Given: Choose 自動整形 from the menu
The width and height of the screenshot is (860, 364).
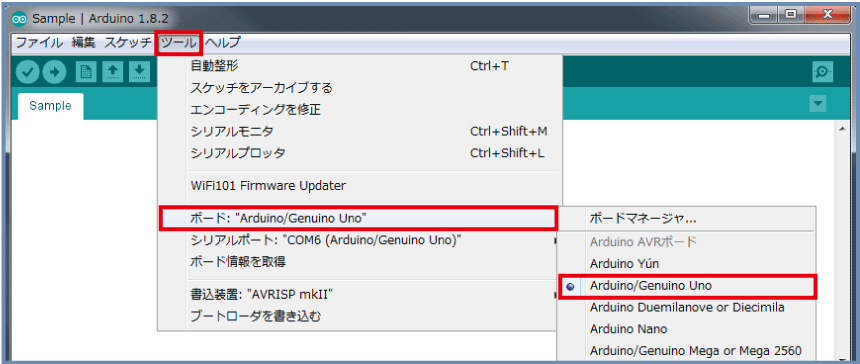Looking at the screenshot, I should 360,66.
